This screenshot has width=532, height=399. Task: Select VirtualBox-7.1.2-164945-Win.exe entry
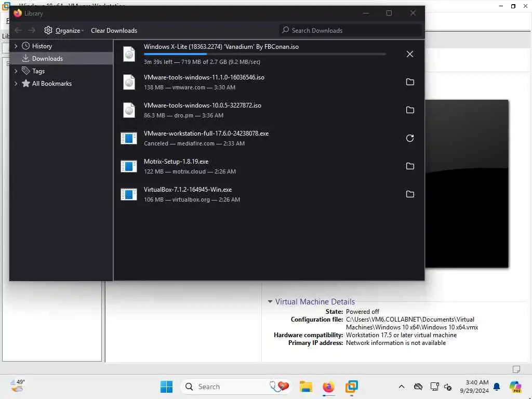tap(269, 194)
